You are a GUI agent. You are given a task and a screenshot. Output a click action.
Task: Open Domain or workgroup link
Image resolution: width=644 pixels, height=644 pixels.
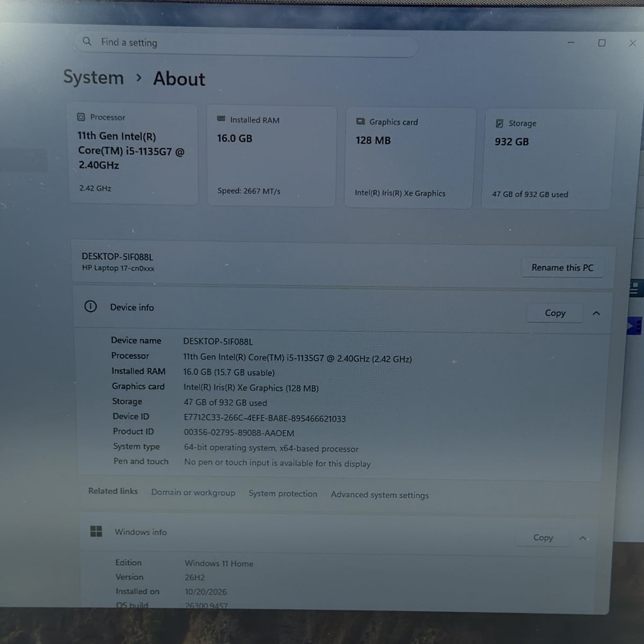[x=193, y=493]
